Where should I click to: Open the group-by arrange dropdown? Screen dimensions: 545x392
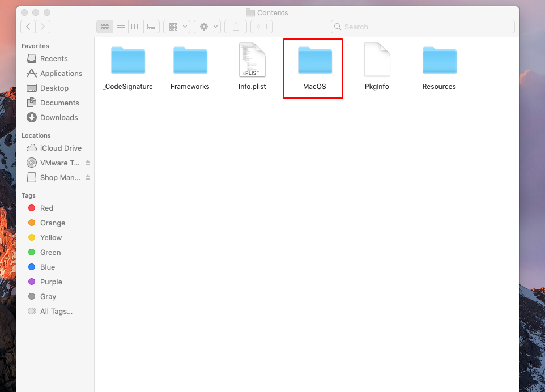[177, 27]
